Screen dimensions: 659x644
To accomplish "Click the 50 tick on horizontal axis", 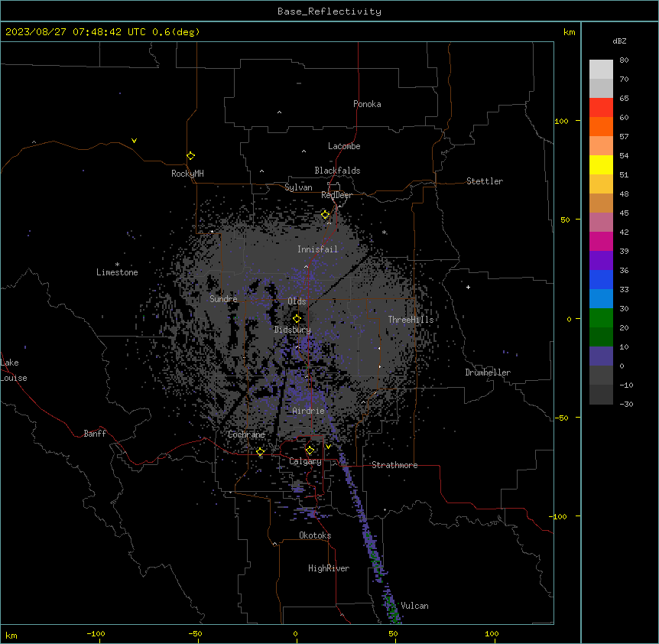I will pos(393,633).
